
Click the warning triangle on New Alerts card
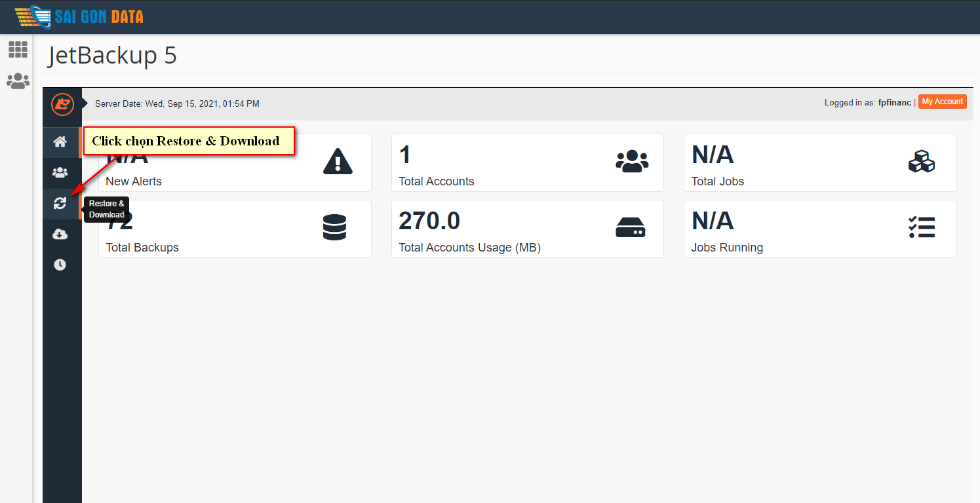338,161
